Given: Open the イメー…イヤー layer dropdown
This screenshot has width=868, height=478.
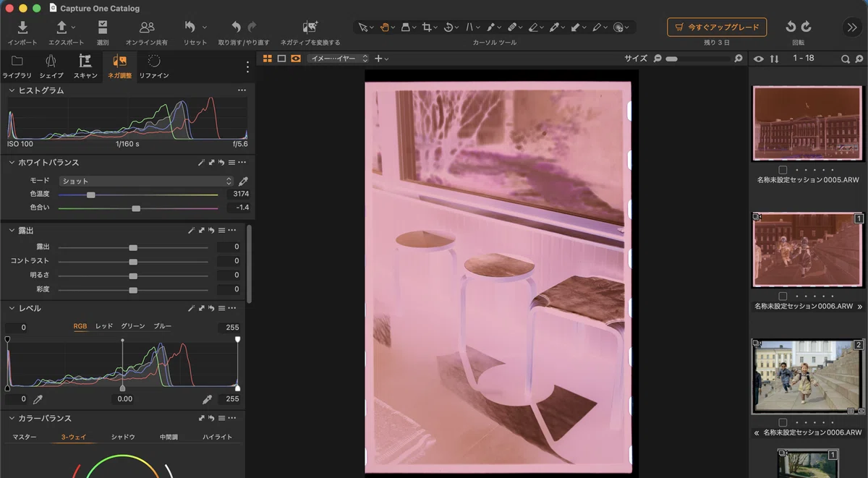Looking at the screenshot, I should pos(338,59).
